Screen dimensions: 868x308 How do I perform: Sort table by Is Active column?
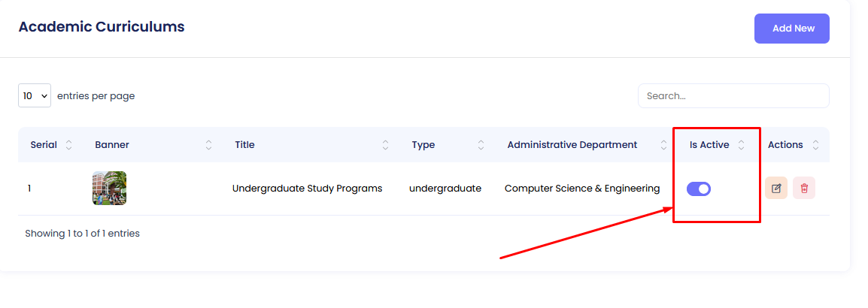[x=741, y=145]
